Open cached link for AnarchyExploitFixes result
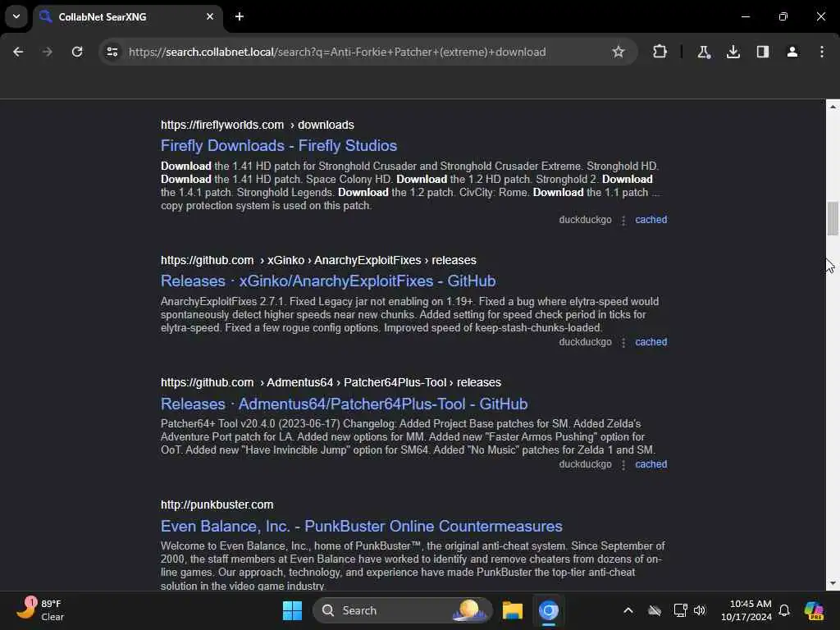 coord(651,342)
